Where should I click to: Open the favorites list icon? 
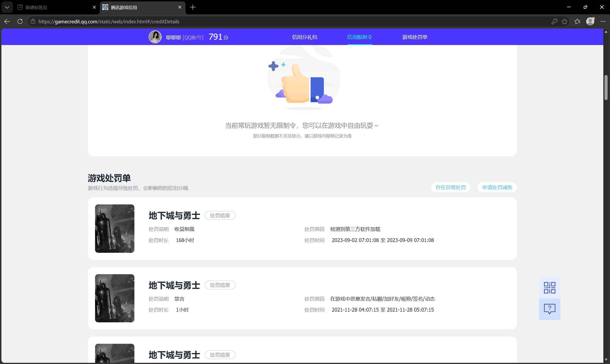point(577,22)
